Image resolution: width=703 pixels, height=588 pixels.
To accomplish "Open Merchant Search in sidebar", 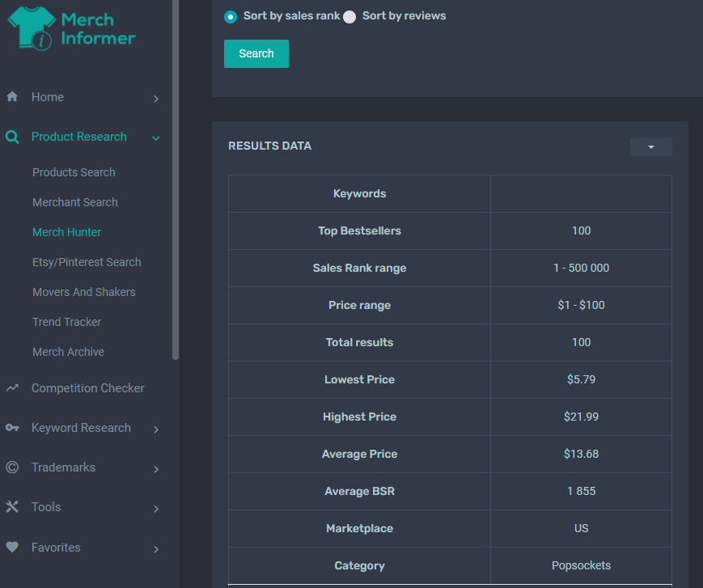I will pyautogui.click(x=75, y=202).
